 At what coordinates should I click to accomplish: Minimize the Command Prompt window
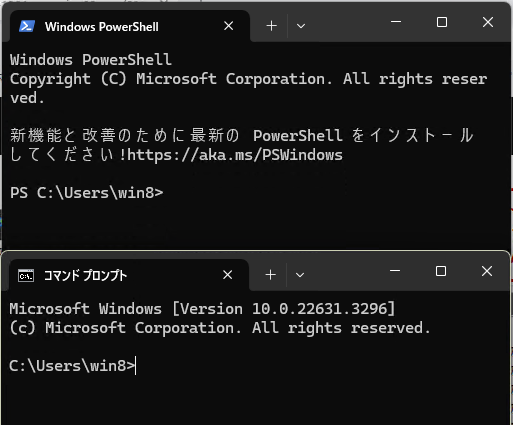pyautogui.click(x=395, y=271)
